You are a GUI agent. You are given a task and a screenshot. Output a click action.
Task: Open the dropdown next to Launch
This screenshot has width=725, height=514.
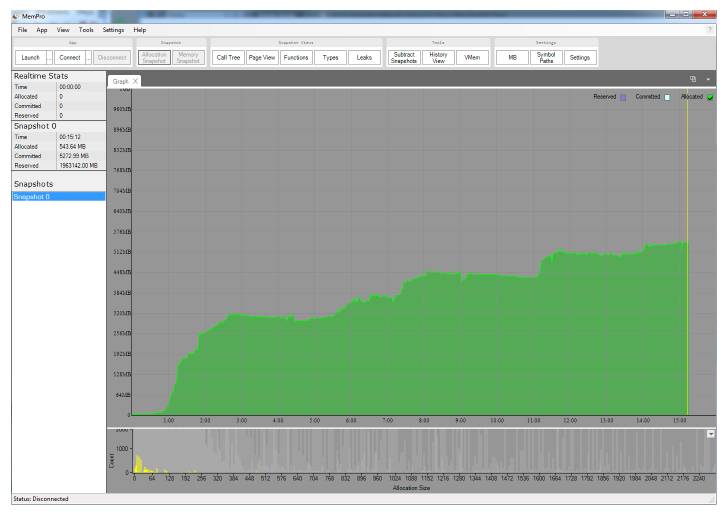(49, 58)
